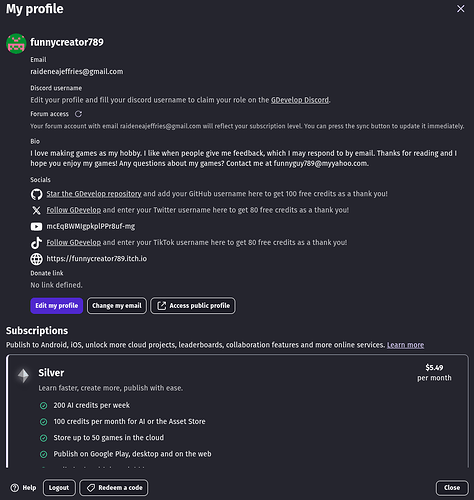Open Star the GDevelop repository link
The height and width of the screenshot is (500, 474).
pyautogui.click(x=94, y=194)
